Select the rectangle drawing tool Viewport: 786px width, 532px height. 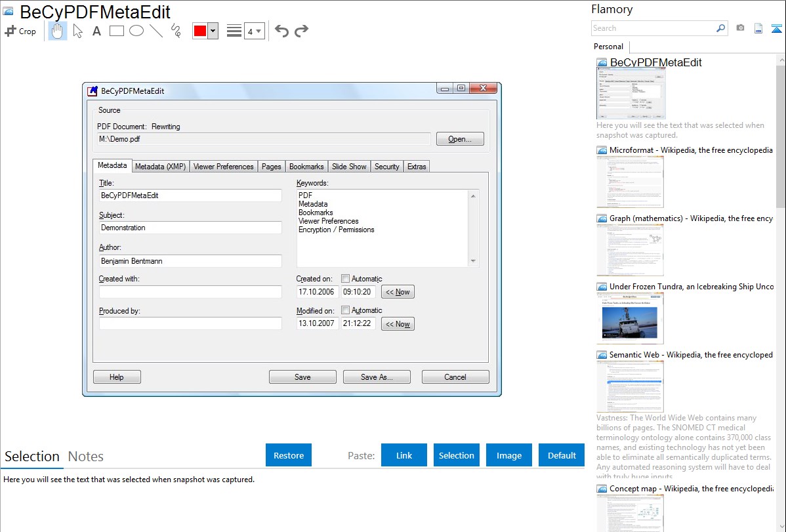coord(116,31)
